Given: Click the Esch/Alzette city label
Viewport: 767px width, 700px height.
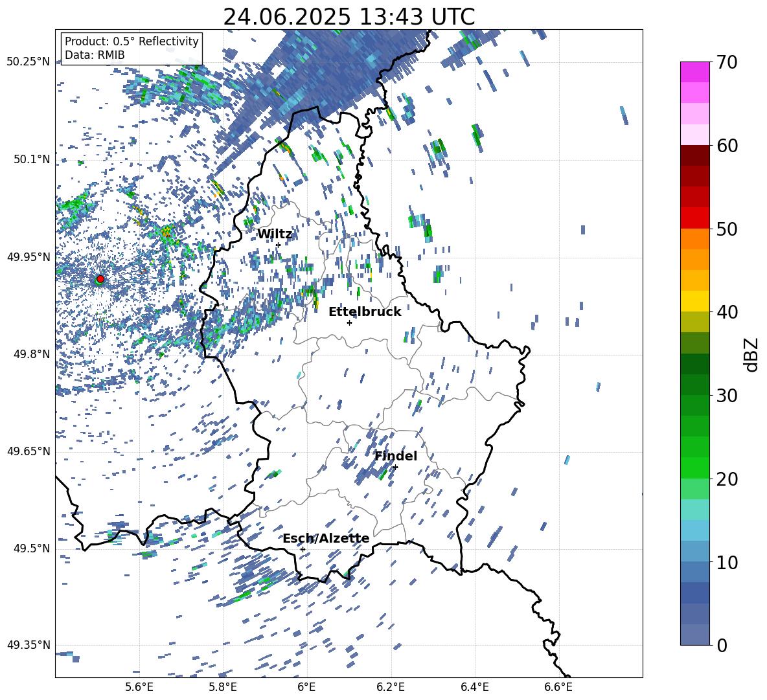Looking at the screenshot, I should click(x=326, y=539).
